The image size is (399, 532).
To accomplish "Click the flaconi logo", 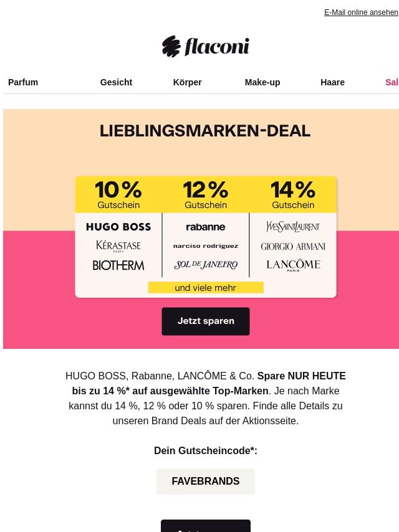I will (x=206, y=47).
